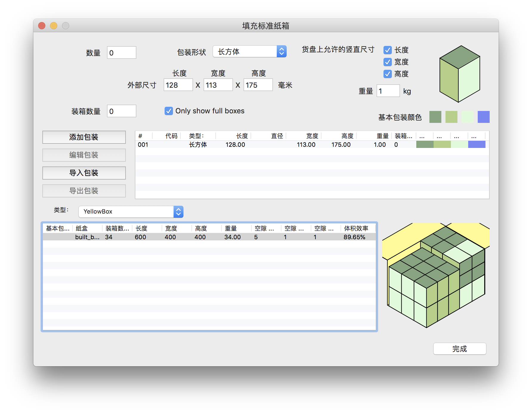Click the single box 3D preview

[460, 74]
